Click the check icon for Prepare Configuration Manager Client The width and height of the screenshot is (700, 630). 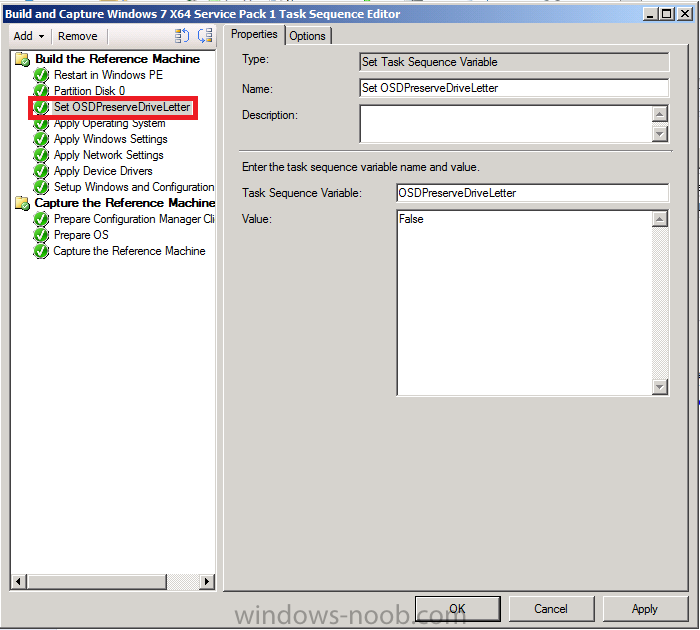pyautogui.click(x=41, y=219)
